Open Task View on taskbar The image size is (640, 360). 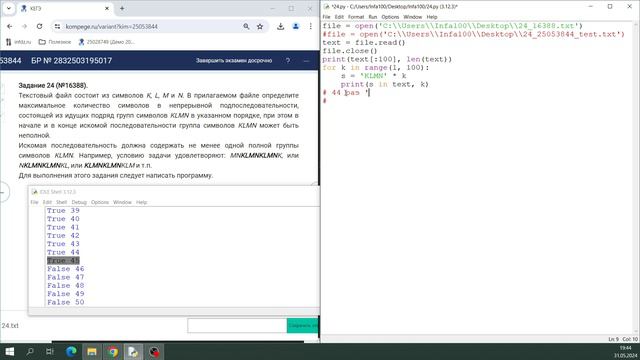point(50,351)
